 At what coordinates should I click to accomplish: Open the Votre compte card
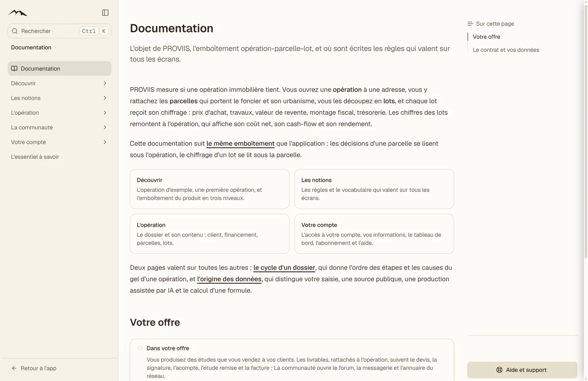[374, 234]
